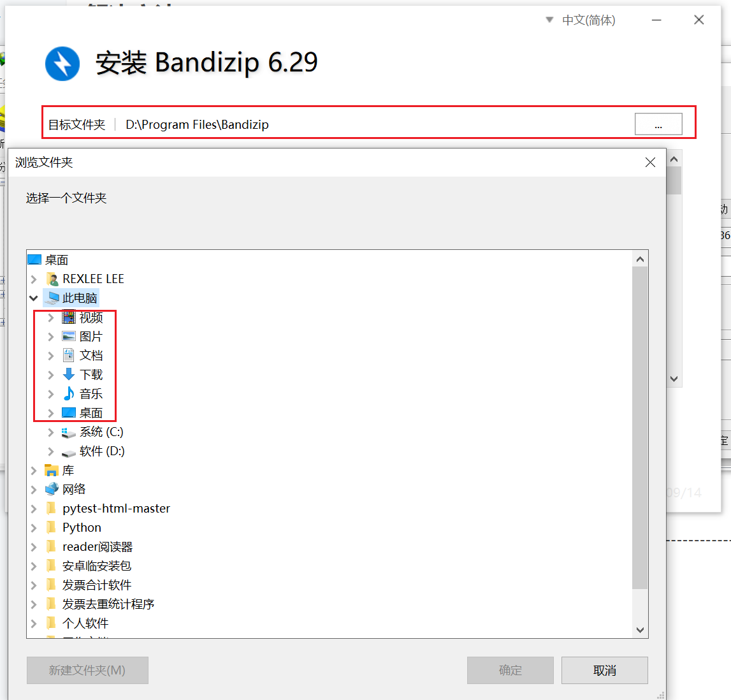
Task: Select the 下载 tree label
Action: (91, 375)
